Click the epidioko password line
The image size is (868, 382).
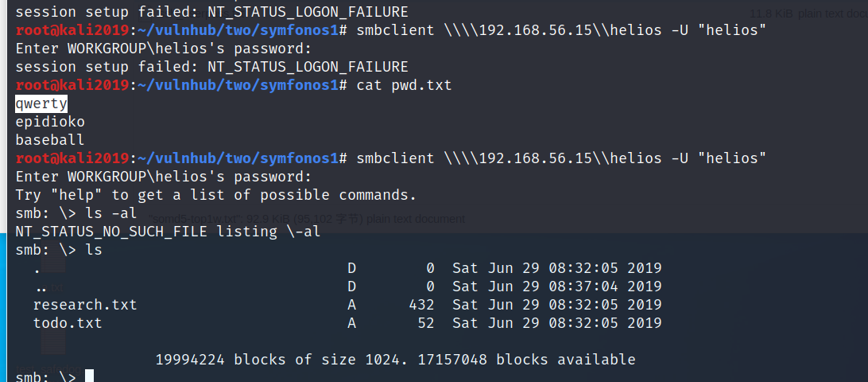tap(50, 122)
